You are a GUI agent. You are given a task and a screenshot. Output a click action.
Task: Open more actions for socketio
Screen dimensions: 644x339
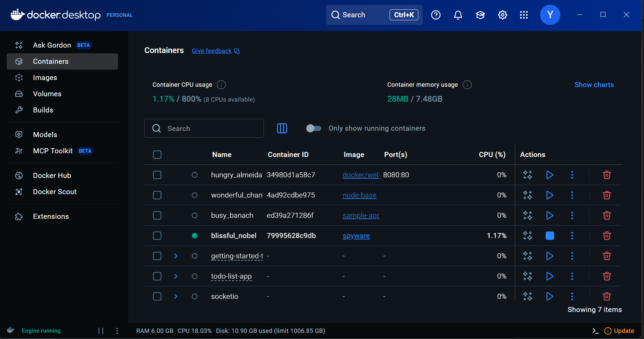coord(572,296)
